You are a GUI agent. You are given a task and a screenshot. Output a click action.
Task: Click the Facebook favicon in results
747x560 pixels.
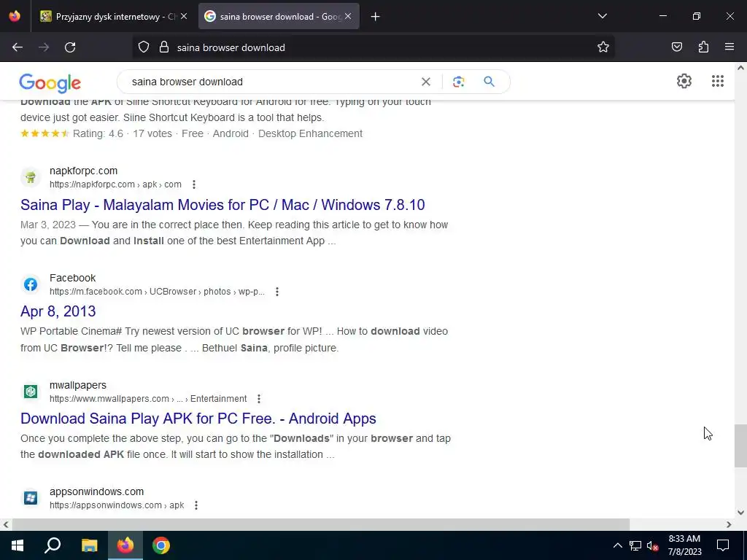pyautogui.click(x=31, y=285)
